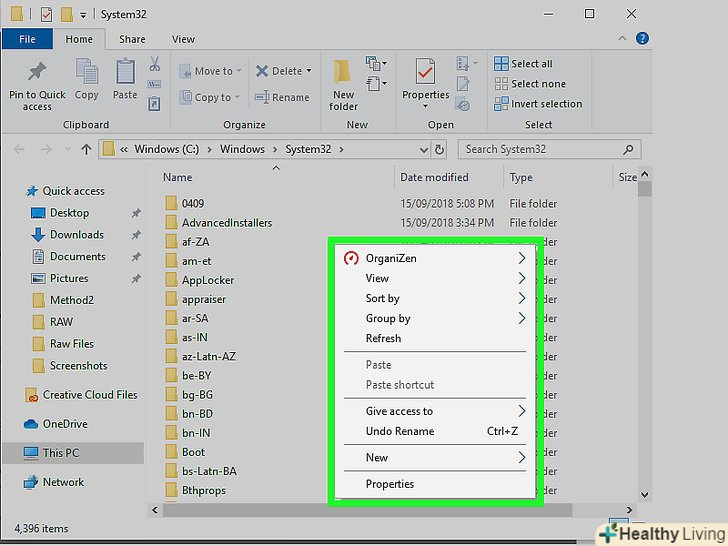Viewport: 728px width, 546px height.
Task: Click the OrganiZen context menu icon
Action: click(351, 258)
